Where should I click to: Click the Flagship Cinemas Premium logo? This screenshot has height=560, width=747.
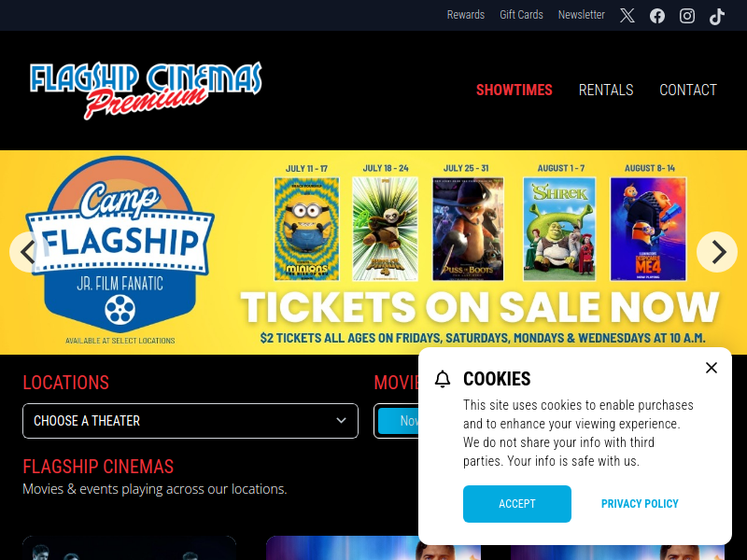[x=146, y=90]
